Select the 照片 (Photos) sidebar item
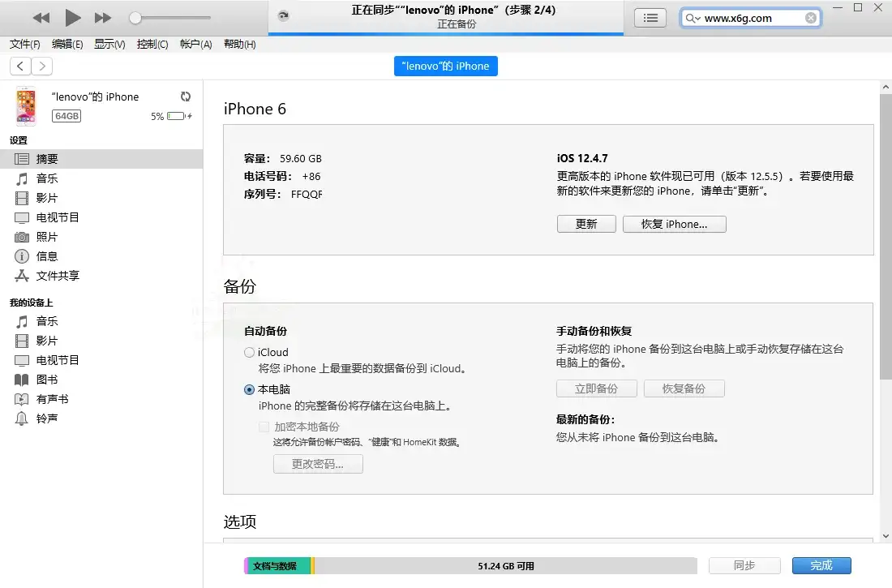The height and width of the screenshot is (588, 892). (x=47, y=237)
